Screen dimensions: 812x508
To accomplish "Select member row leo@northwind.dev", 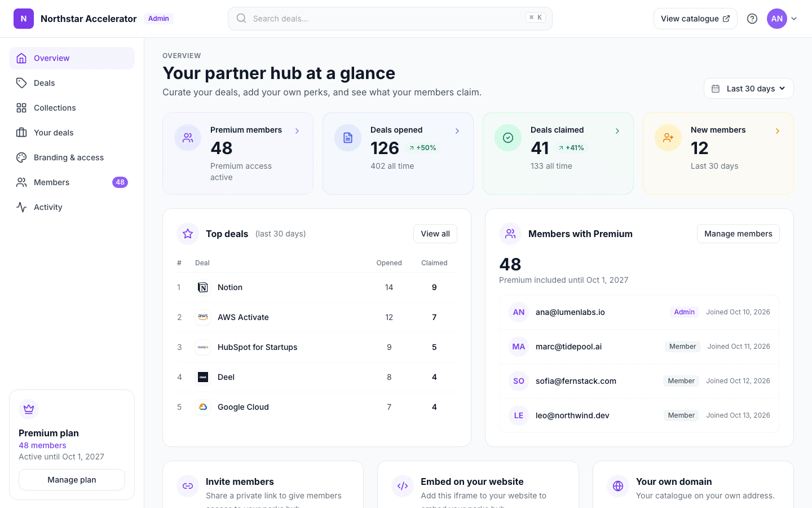I will point(639,415).
